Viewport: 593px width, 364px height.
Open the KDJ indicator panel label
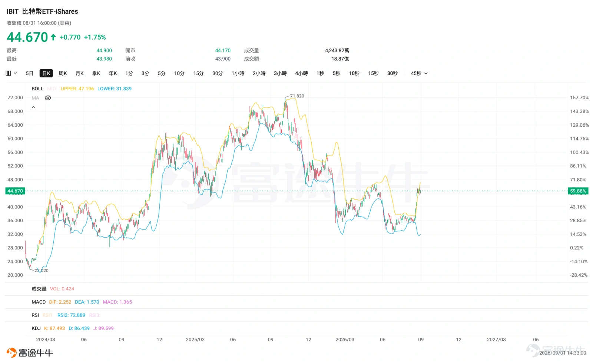point(36,328)
